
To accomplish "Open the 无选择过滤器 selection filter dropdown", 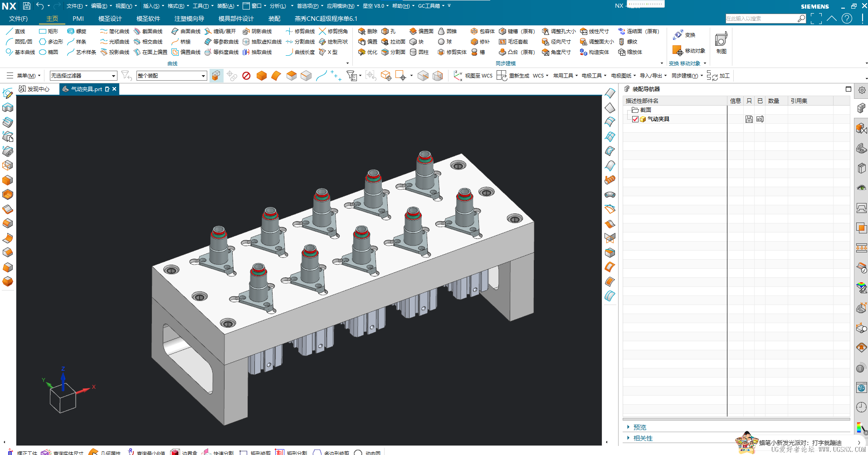I will click(x=83, y=76).
